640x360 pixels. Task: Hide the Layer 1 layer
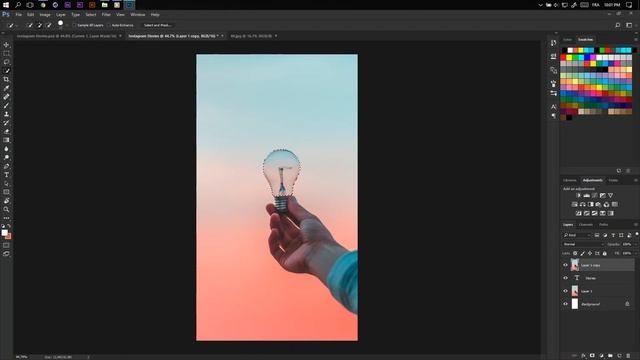pos(566,291)
